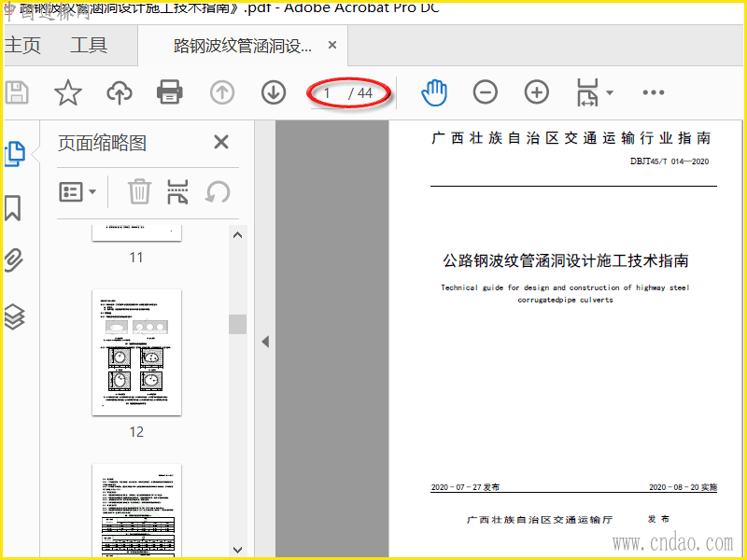The height and width of the screenshot is (560, 747).
Task: Upload the file with the cloud icon
Action: click(120, 92)
